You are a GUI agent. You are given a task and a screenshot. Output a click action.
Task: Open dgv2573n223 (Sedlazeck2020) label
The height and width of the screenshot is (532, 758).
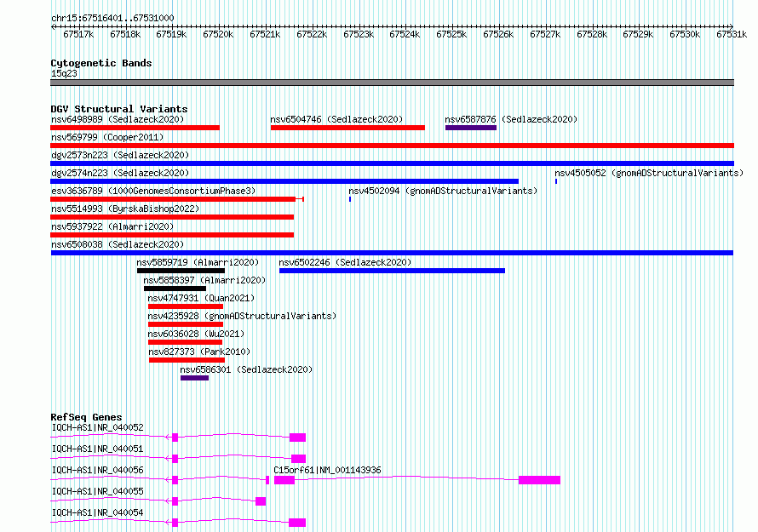pos(120,155)
